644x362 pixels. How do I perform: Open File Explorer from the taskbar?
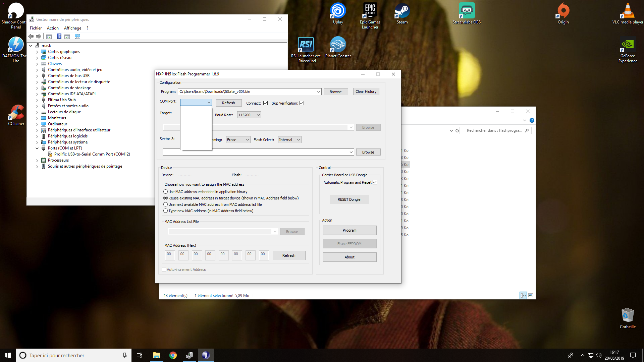157,355
